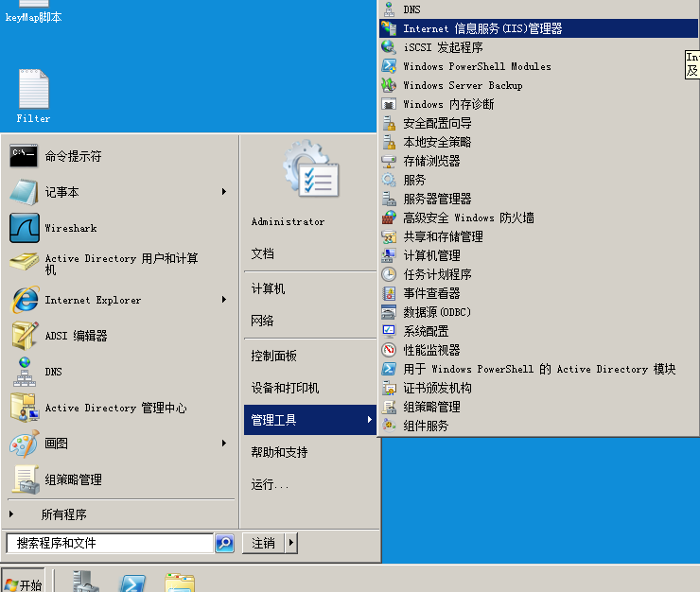Open 存储浏览器 menu entry
This screenshot has width=700, height=592.
(x=538, y=161)
